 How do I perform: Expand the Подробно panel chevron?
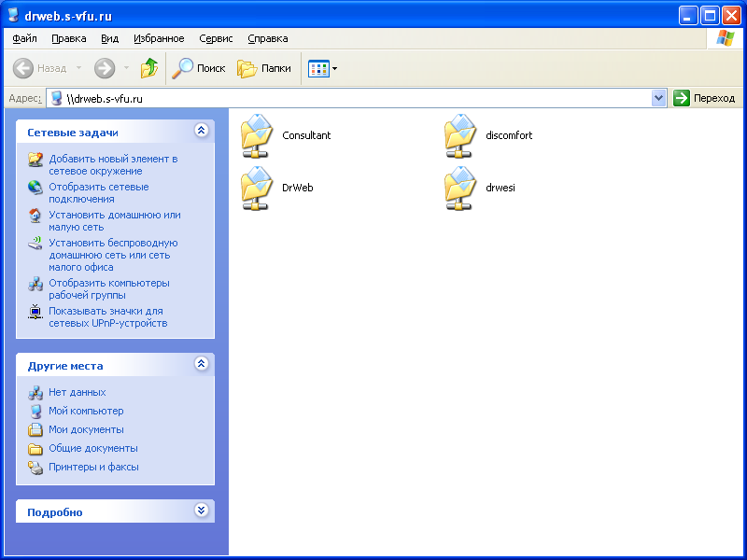coord(201,511)
